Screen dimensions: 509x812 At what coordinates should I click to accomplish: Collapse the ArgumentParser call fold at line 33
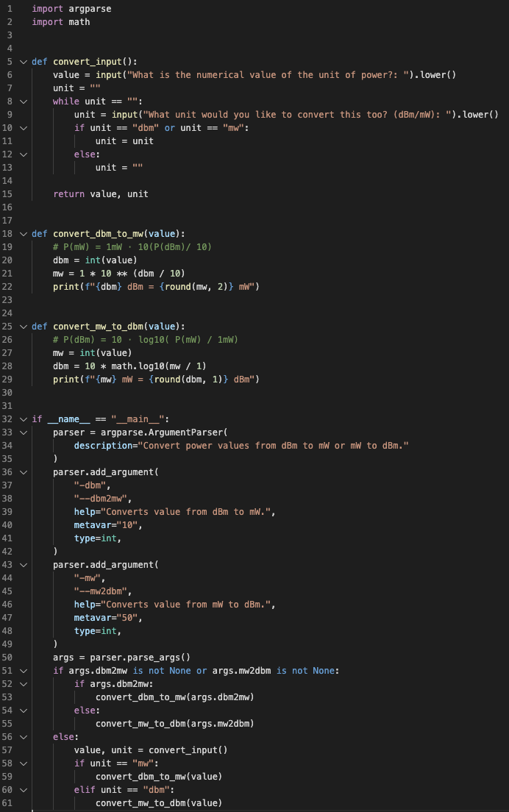[24, 432]
